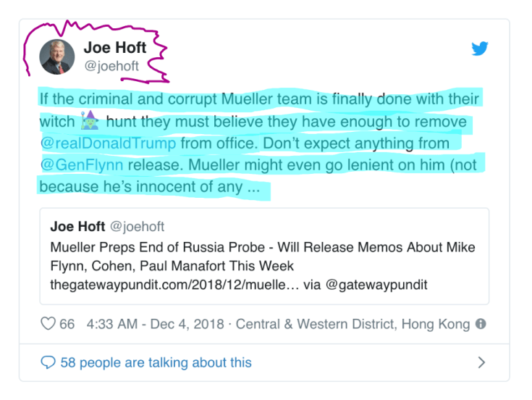Click the speech bubble reply icon
Screen dimensions: 532x400
(48, 362)
